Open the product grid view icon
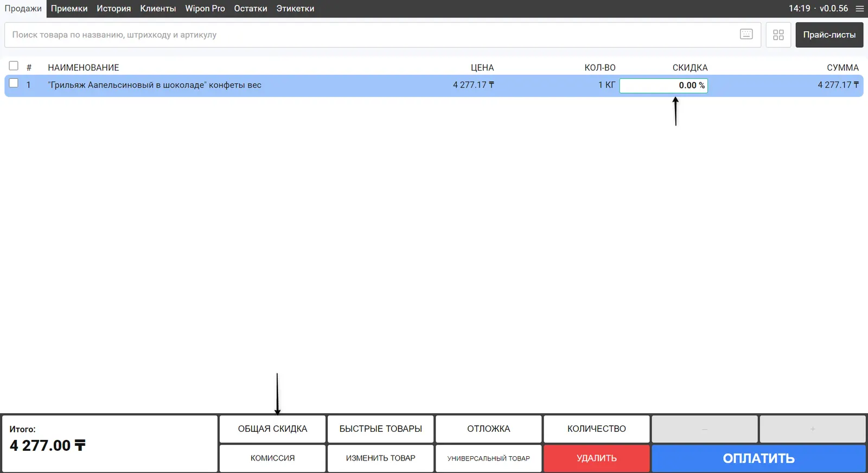Screen dimensions: 868x473 click(778, 35)
